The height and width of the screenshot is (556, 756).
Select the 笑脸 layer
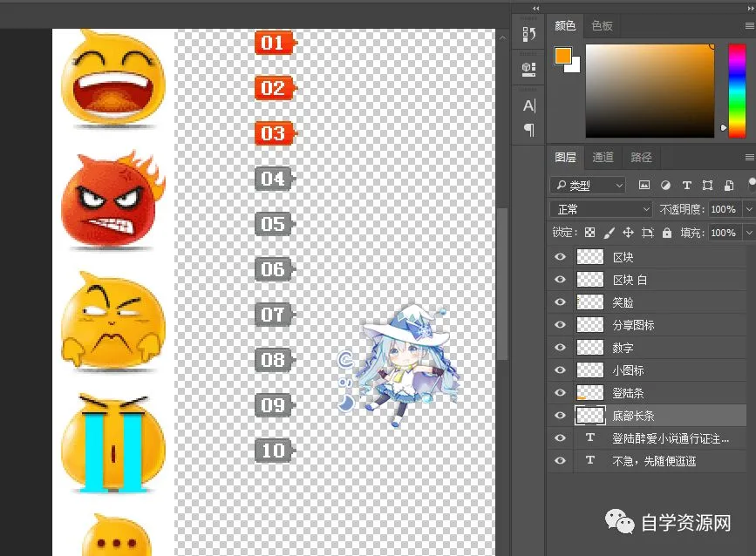(x=647, y=302)
